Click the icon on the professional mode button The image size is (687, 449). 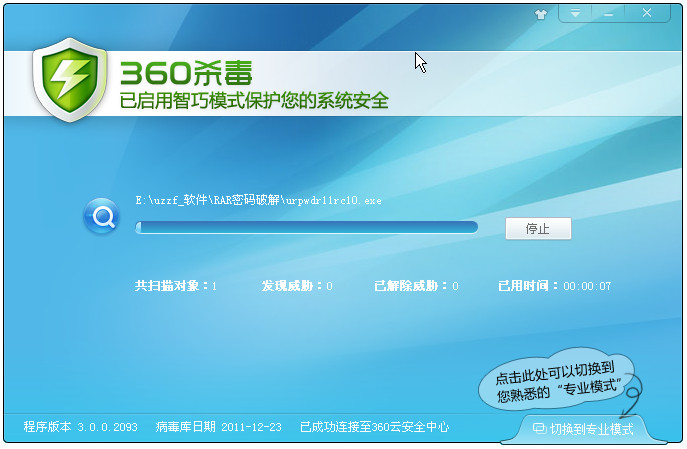pos(540,429)
